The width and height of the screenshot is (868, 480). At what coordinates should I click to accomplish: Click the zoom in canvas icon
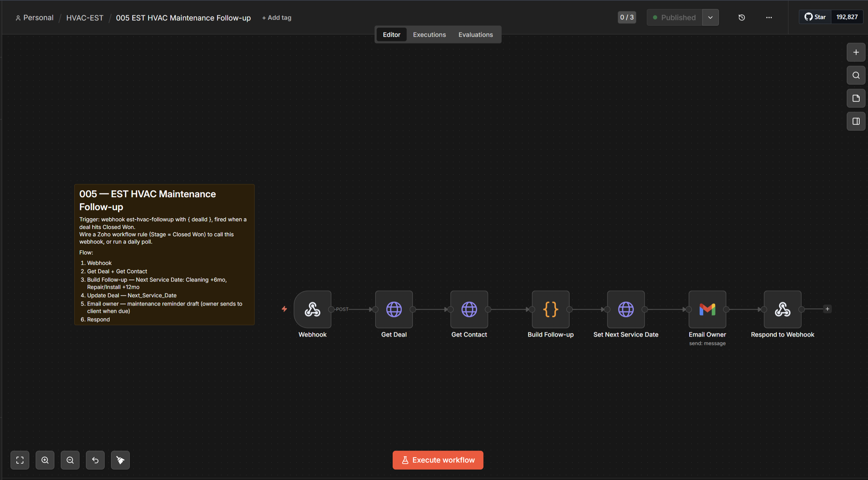45,460
